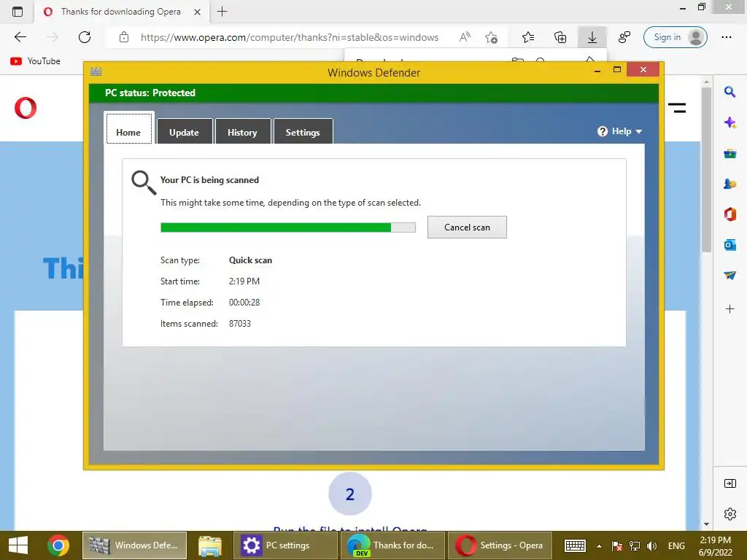The image size is (747, 560).
Task: Open the Outlook sidebar icon
Action: (729, 245)
